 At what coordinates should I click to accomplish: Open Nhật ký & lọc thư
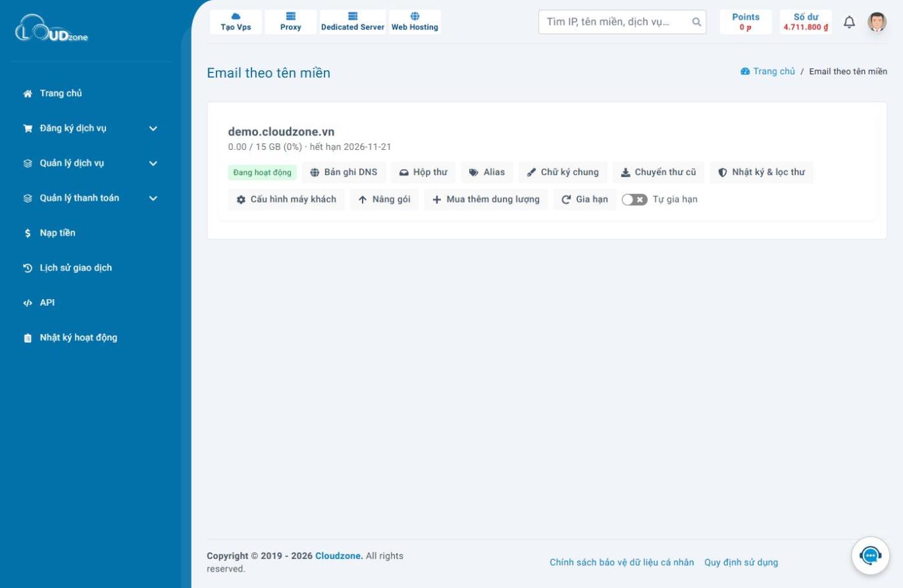(761, 172)
